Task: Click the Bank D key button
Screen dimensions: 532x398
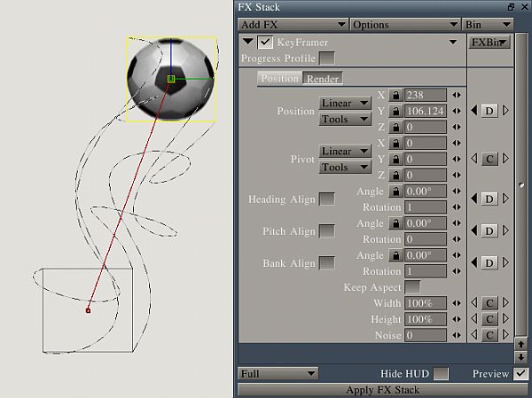Action: 489,263
